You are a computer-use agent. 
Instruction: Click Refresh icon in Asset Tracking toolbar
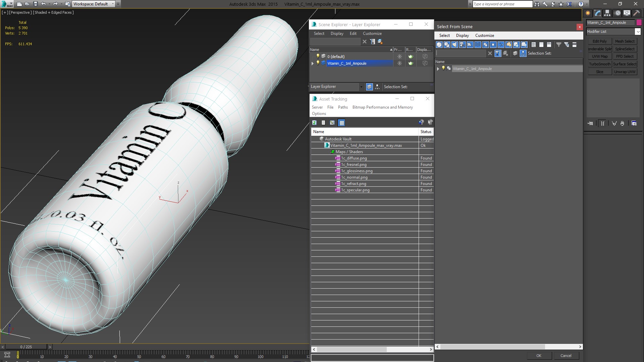point(314,123)
